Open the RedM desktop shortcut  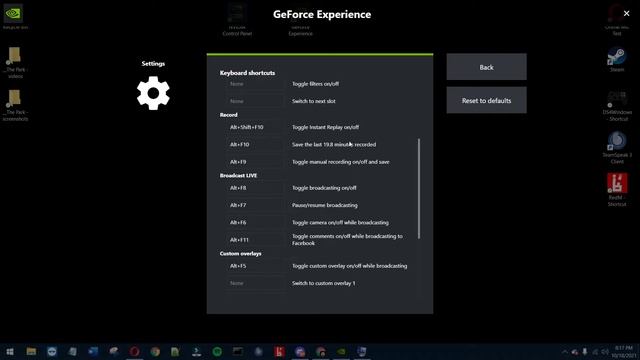click(x=617, y=189)
